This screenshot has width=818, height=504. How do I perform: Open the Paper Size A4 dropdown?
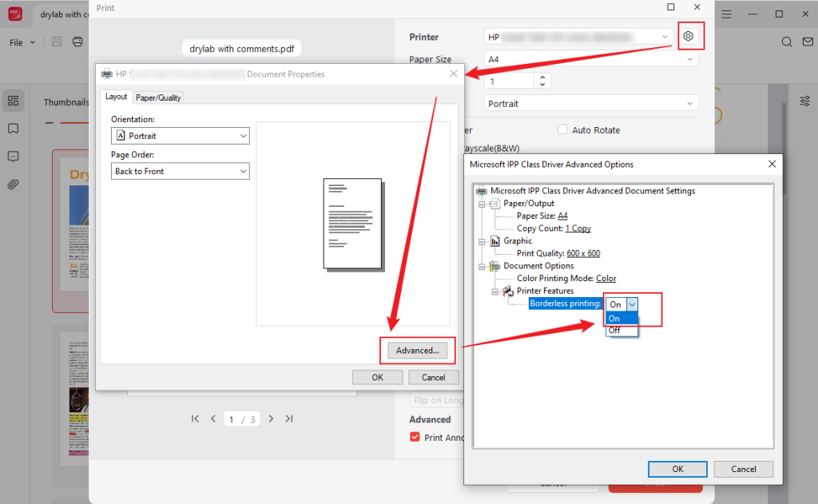click(591, 59)
